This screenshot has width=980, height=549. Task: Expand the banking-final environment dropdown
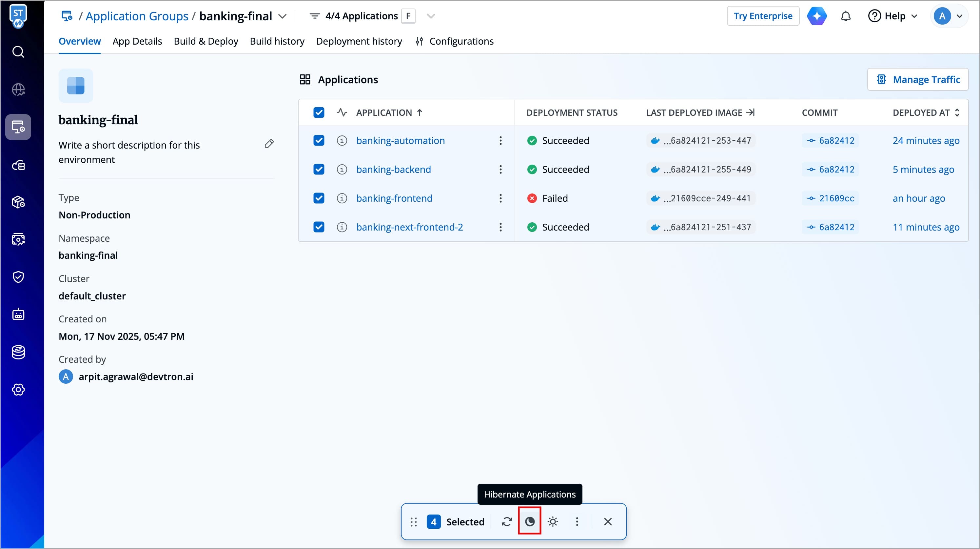tap(282, 16)
